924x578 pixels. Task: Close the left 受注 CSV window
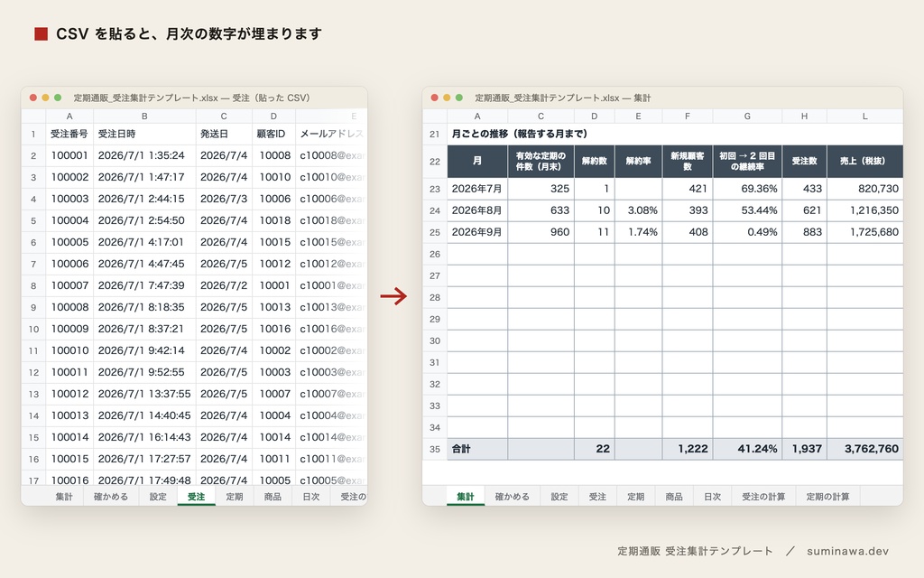[33, 98]
